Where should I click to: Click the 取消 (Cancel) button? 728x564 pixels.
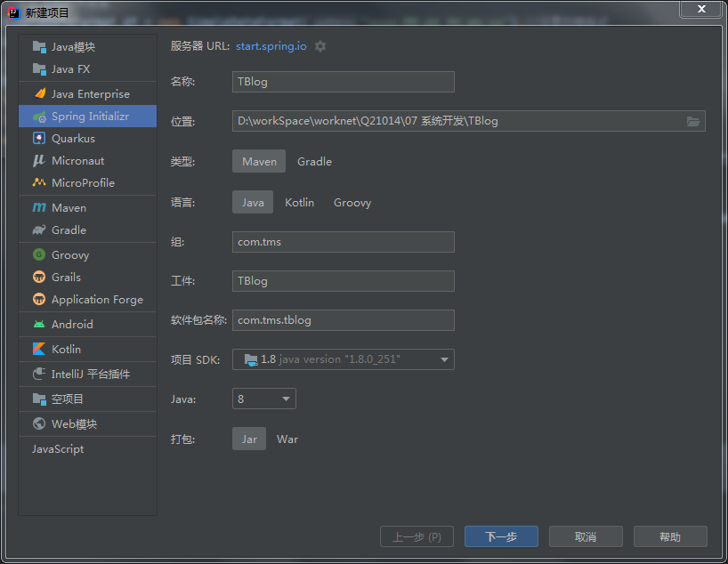[586, 537]
